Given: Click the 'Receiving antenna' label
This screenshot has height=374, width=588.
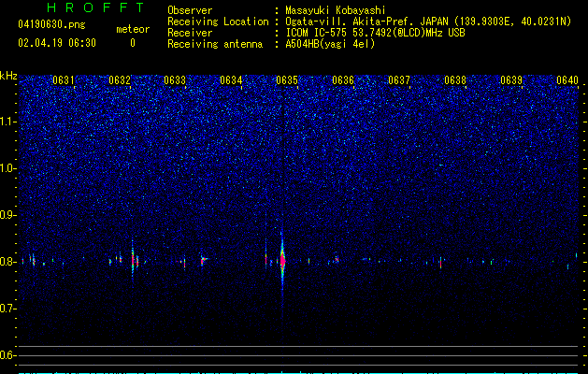Looking at the screenshot, I should pyautogui.click(x=215, y=44).
